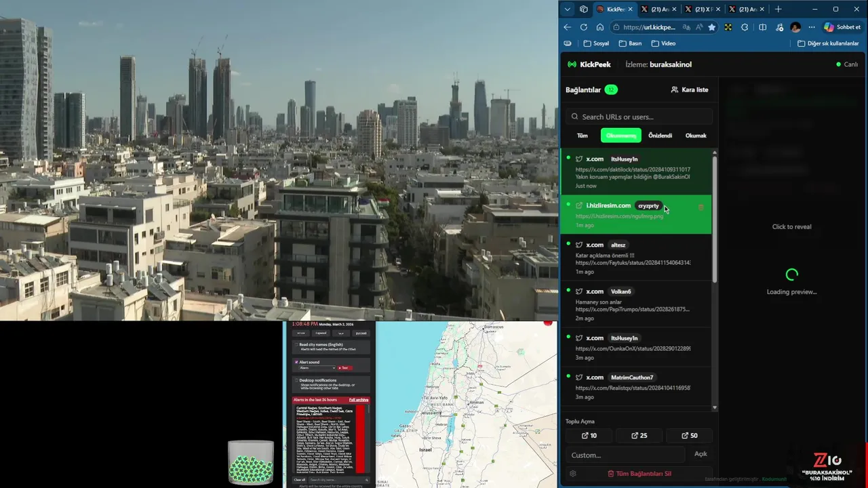
Task: Open the browser settings ellipsis menu
Action: tap(812, 27)
